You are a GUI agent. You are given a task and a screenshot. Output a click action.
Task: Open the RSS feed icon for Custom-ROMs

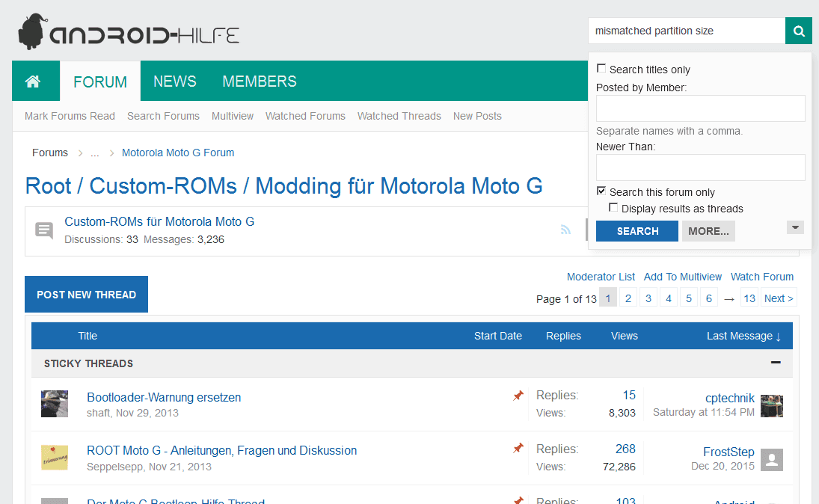[565, 230]
